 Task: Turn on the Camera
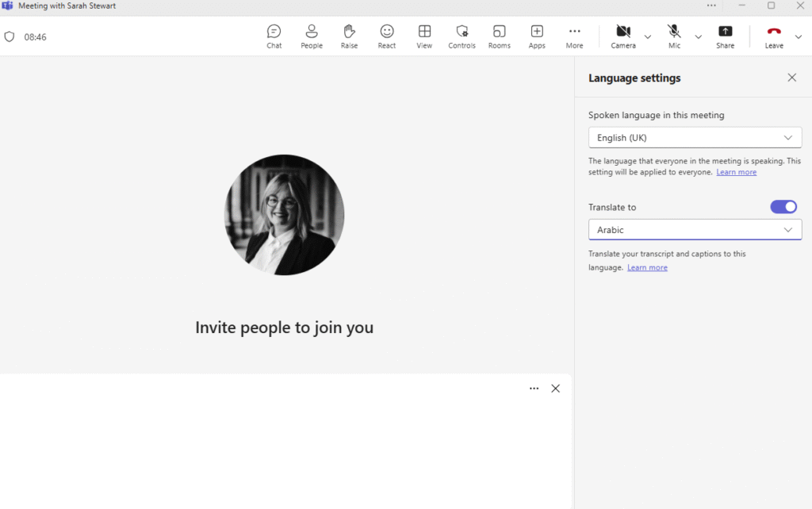click(623, 36)
